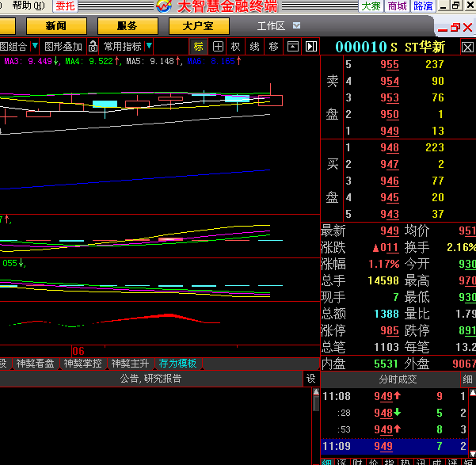Screen dimensions: 476x465
Task: Click the MA6: 8.165 indicator value
Action: (214, 61)
